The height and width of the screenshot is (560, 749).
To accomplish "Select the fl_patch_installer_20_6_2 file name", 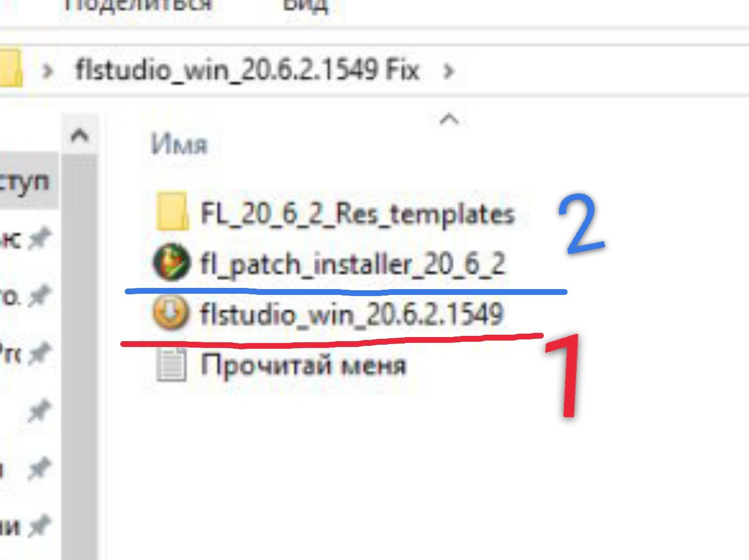I will 353,264.
